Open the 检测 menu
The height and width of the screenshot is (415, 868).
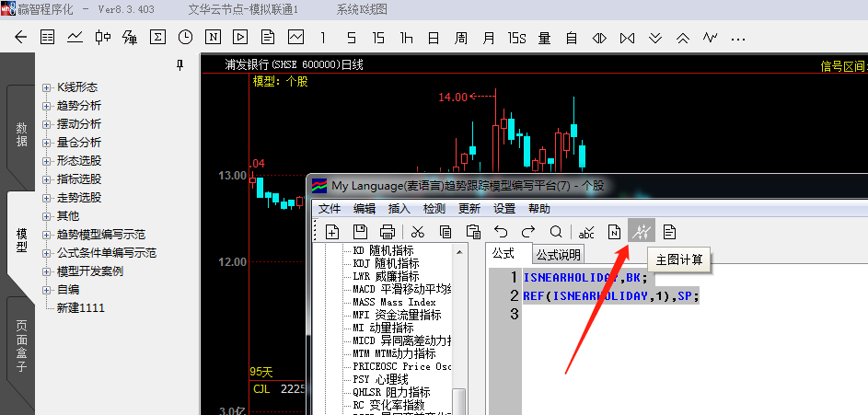pyautogui.click(x=434, y=209)
